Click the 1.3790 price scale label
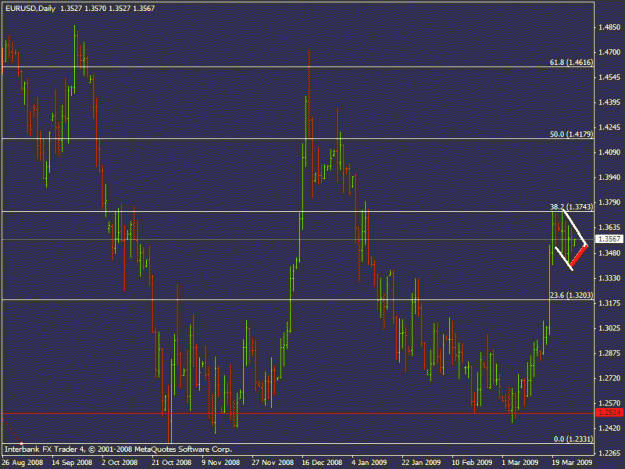The image size is (625, 469). pyautogui.click(x=609, y=202)
